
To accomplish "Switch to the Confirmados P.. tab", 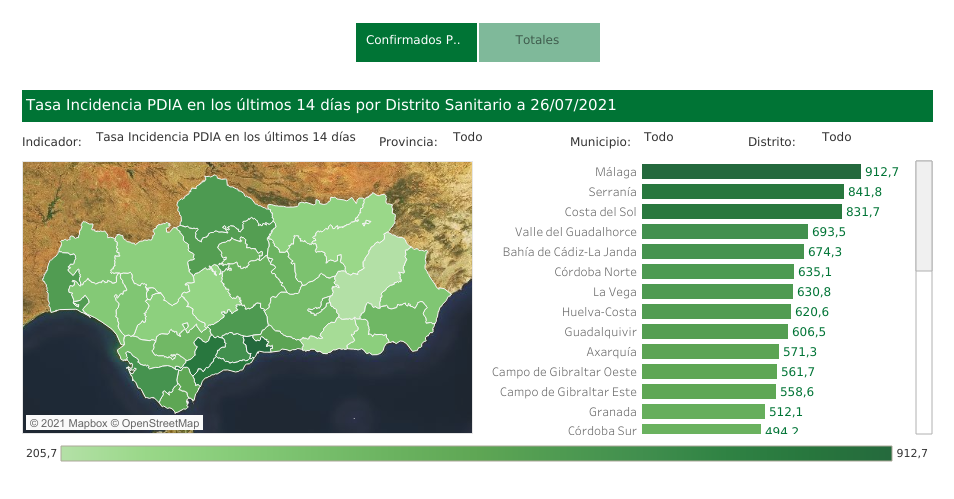I will click(x=416, y=42).
